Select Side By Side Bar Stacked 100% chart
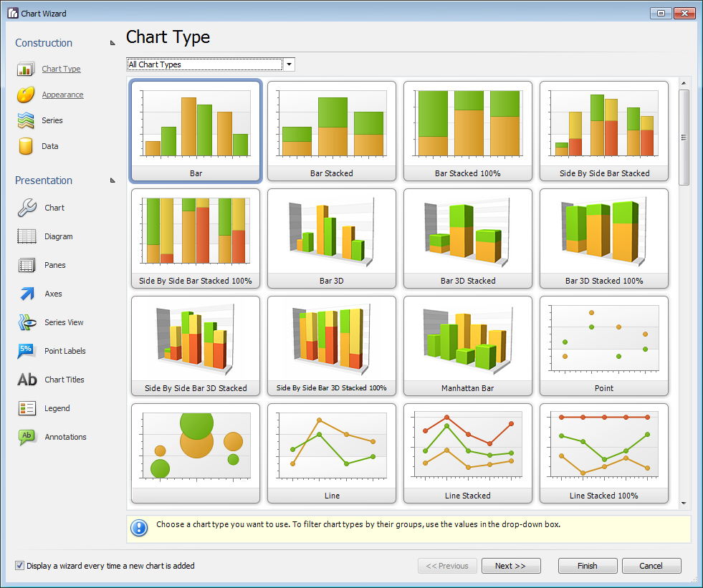 coord(196,238)
